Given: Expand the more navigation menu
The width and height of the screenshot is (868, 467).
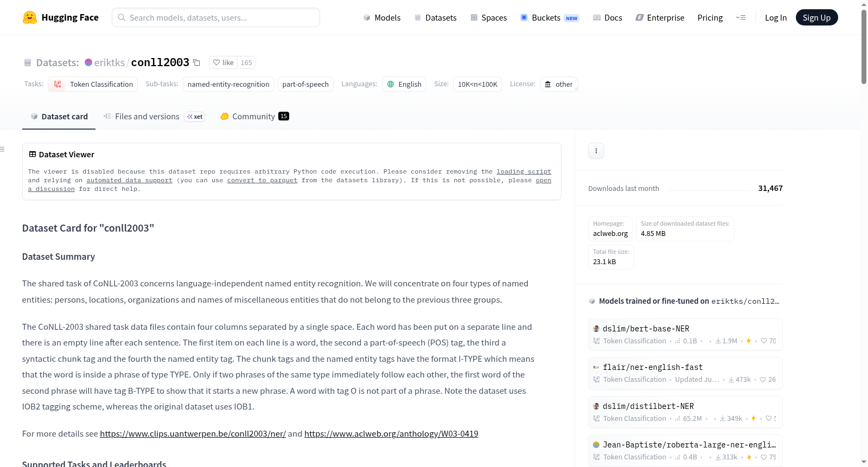Looking at the screenshot, I should click(x=741, y=17).
